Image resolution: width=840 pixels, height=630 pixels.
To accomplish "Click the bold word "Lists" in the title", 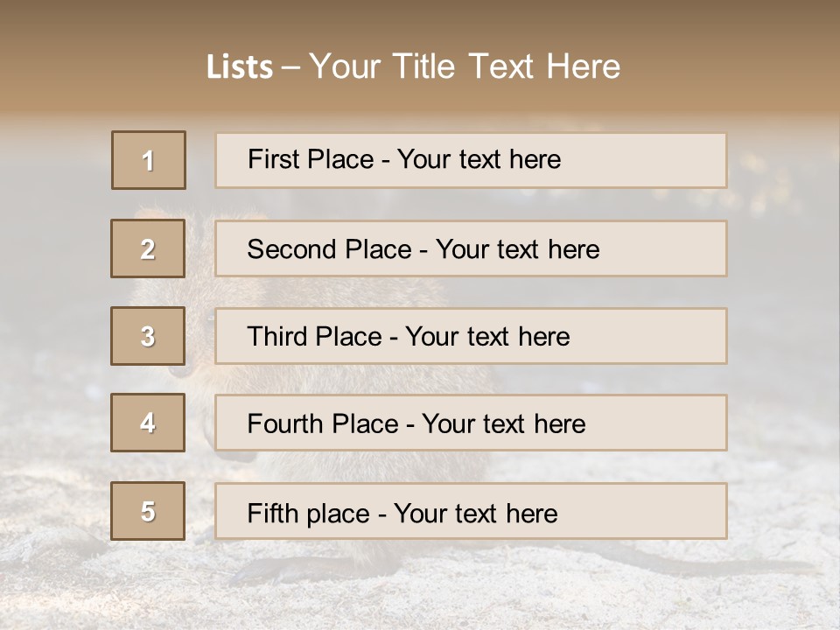I will coord(239,67).
